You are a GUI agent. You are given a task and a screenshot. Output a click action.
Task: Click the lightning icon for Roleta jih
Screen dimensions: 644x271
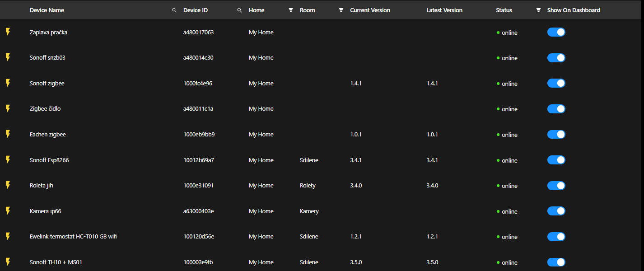click(8, 185)
